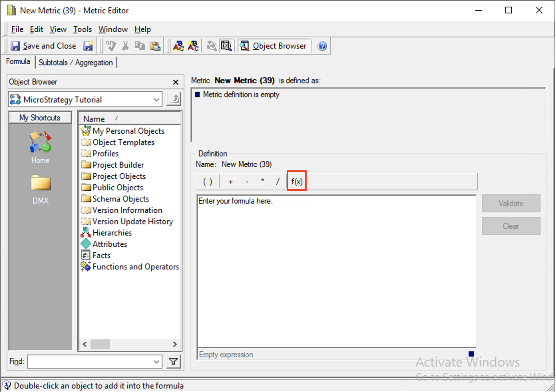Click the Cut scissors icon on toolbar
The image size is (556, 392).
click(x=125, y=46)
